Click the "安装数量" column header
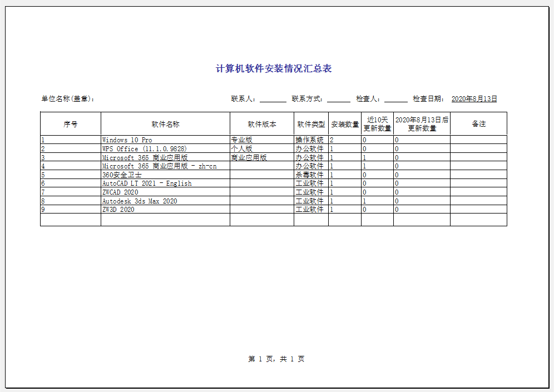The height and width of the screenshot is (392, 554). pyautogui.click(x=345, y=124)
